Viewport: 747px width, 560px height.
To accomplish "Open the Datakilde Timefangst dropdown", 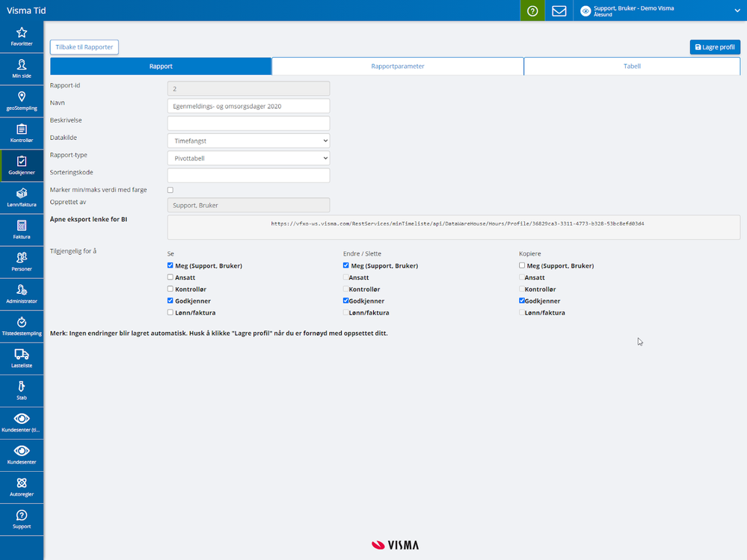I will pos(248,141).
